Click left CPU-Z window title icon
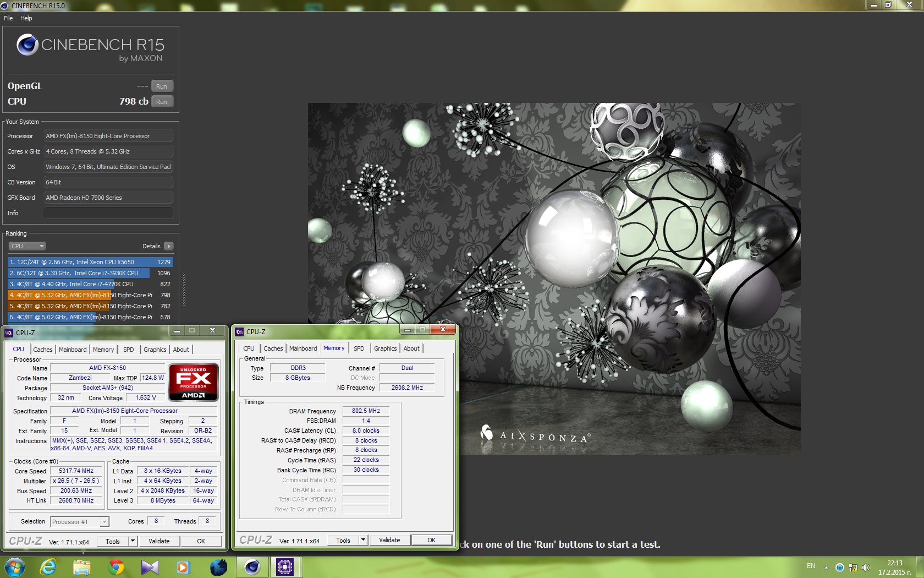This screenshot has height=578, width=924. point(9,332)
